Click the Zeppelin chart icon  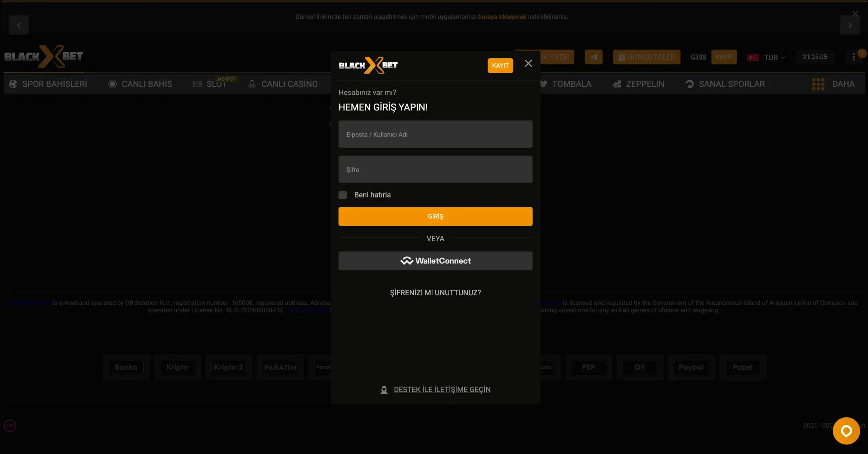click(x=617, y=84)
